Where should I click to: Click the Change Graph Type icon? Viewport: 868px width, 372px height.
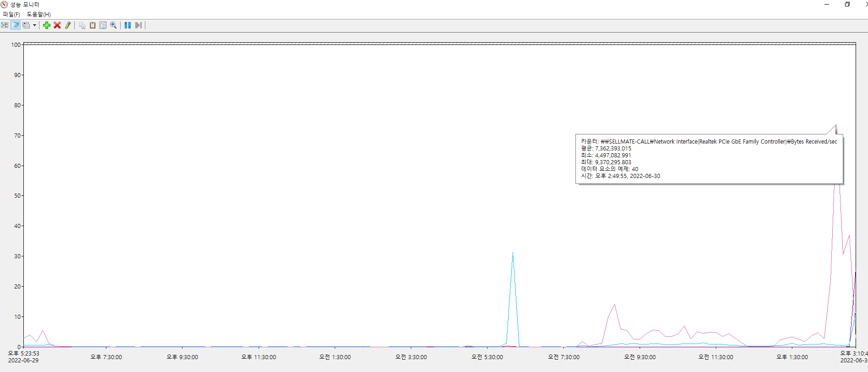[x=27, y=25]
